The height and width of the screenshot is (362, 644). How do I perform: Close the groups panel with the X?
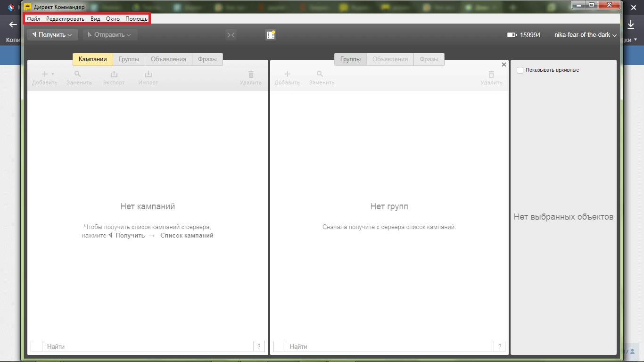[504, 65]
